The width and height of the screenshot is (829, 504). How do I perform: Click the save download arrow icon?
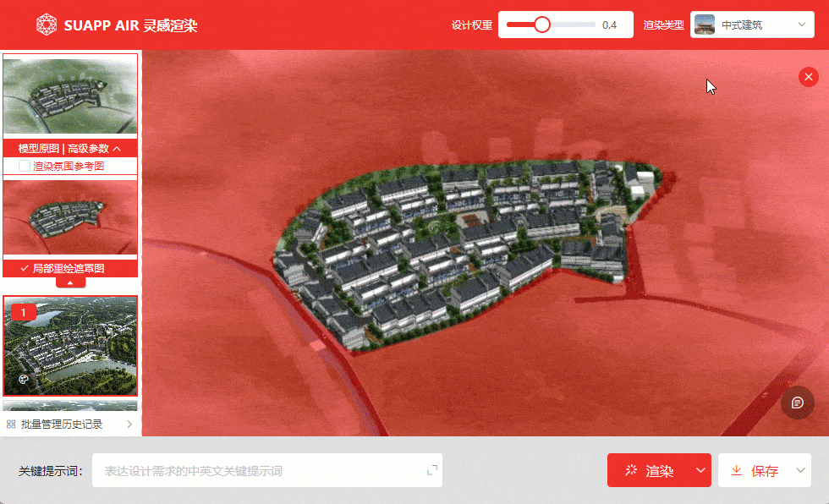736,470
